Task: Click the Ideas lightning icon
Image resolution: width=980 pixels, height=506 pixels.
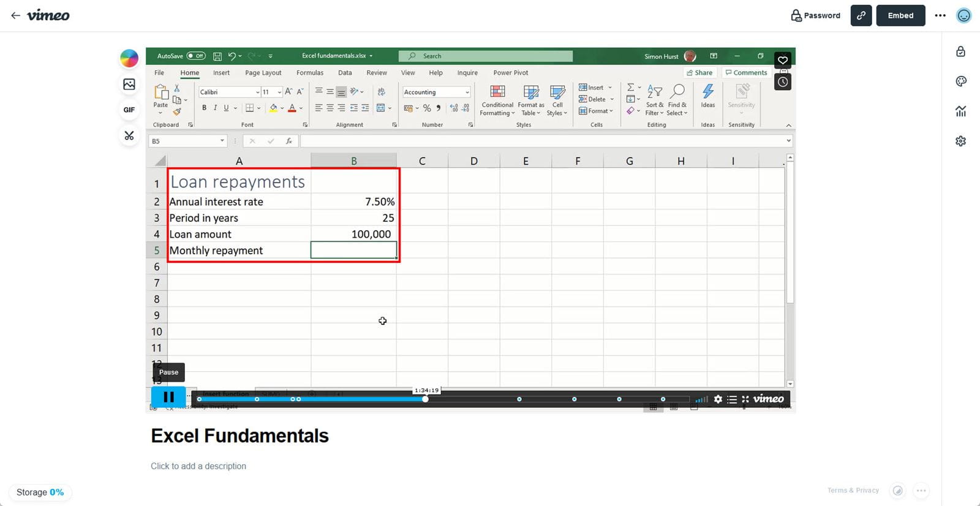Action: click(708, 91)
